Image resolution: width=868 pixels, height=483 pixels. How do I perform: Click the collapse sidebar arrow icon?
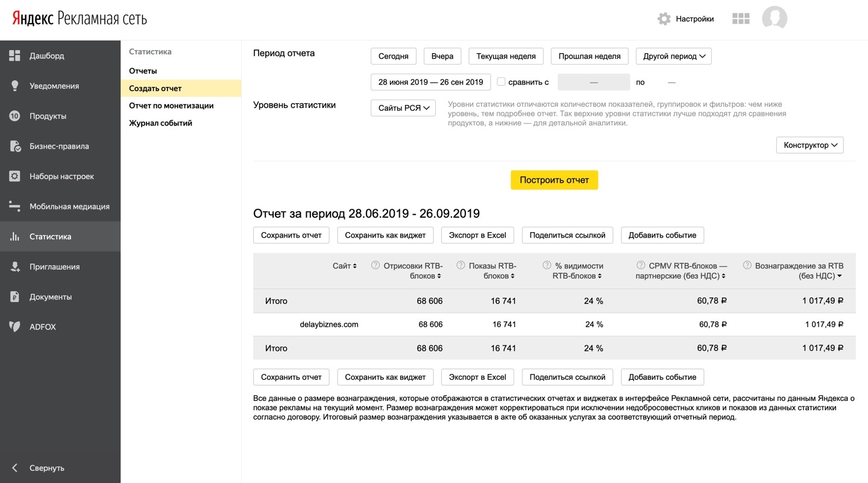pyautogui.click(x=15, y=468)
